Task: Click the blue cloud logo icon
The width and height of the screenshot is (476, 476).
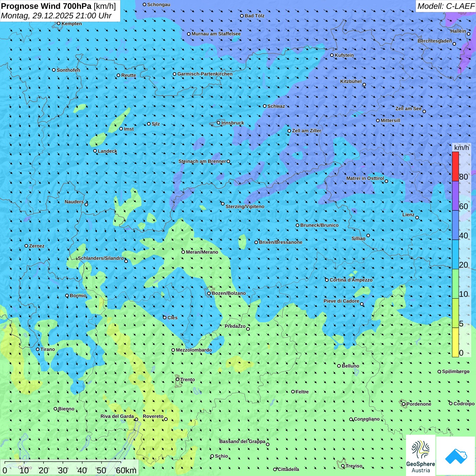Action: [456, 456]
